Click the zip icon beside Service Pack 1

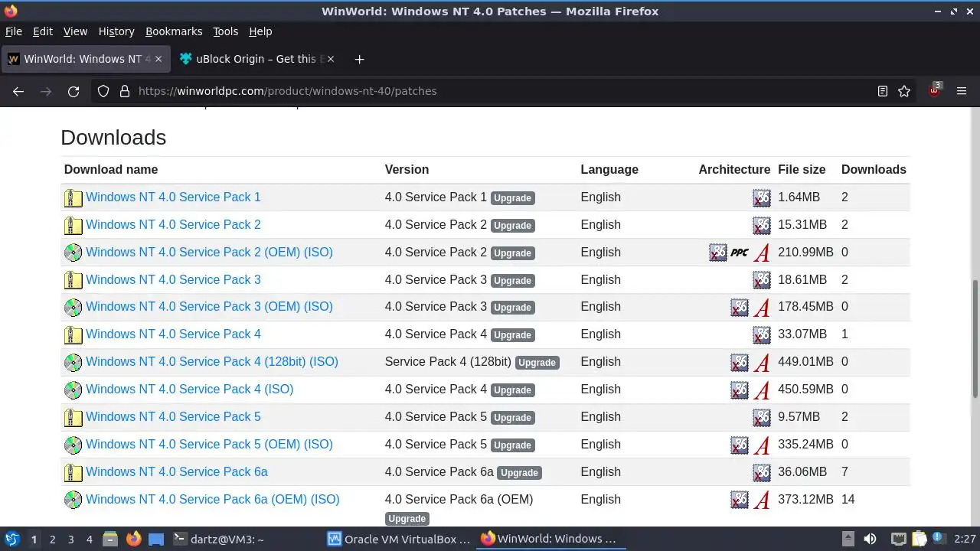73,198
